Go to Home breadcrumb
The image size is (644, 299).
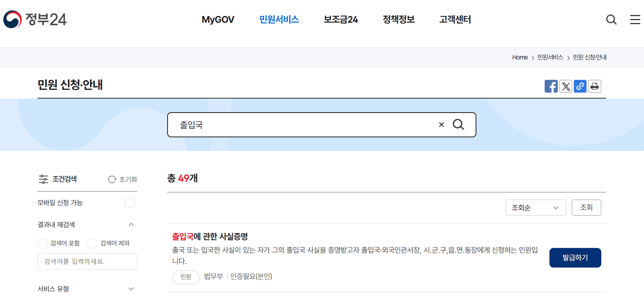point(520,57)
